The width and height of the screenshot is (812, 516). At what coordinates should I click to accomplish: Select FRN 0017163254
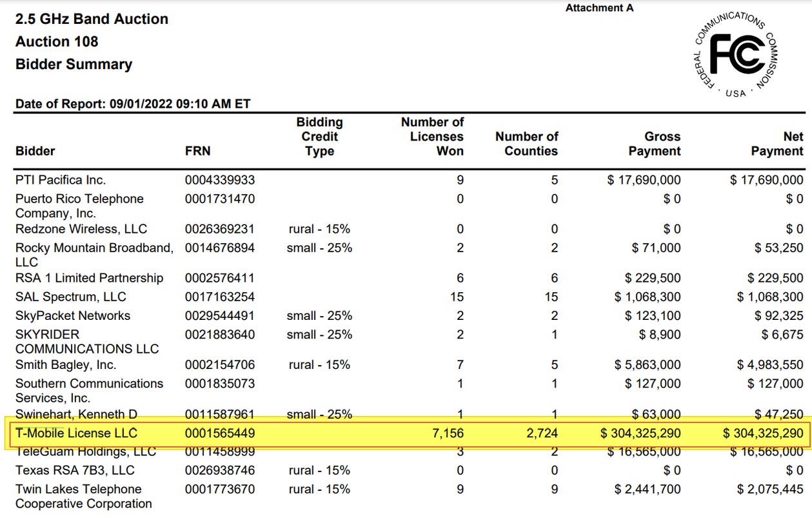220,297
